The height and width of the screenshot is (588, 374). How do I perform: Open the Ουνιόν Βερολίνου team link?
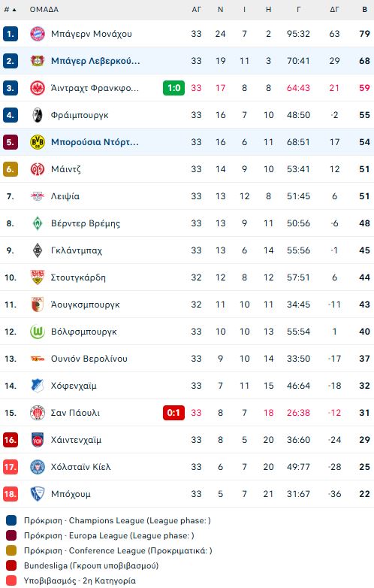[89, 359]
